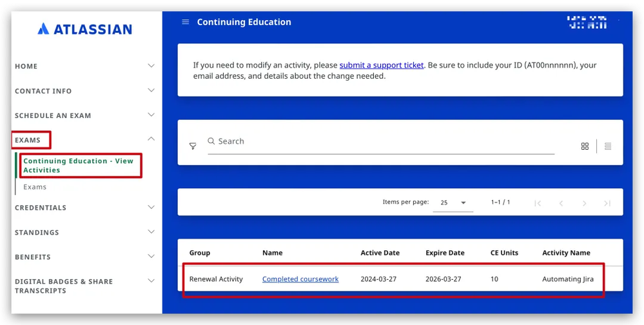The height and width of the screenshot is (325, 644).
Task: Open BENEFITS menu item
Action: click(x=33, y=257)
